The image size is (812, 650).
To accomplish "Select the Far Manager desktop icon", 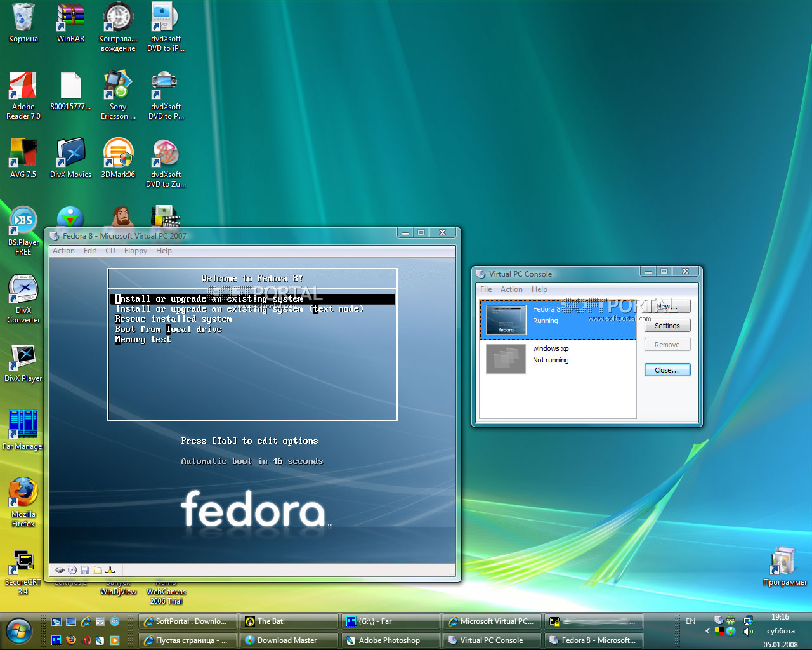I will click(23, 430).
